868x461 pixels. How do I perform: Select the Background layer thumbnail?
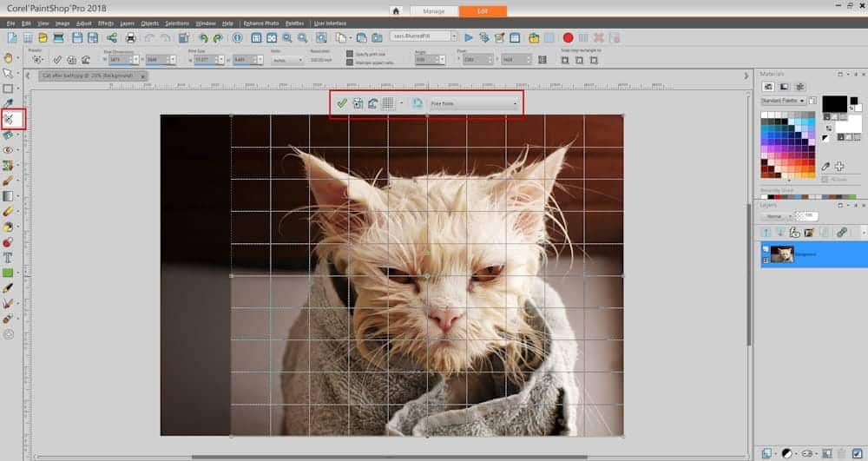[x=783, y=254]
